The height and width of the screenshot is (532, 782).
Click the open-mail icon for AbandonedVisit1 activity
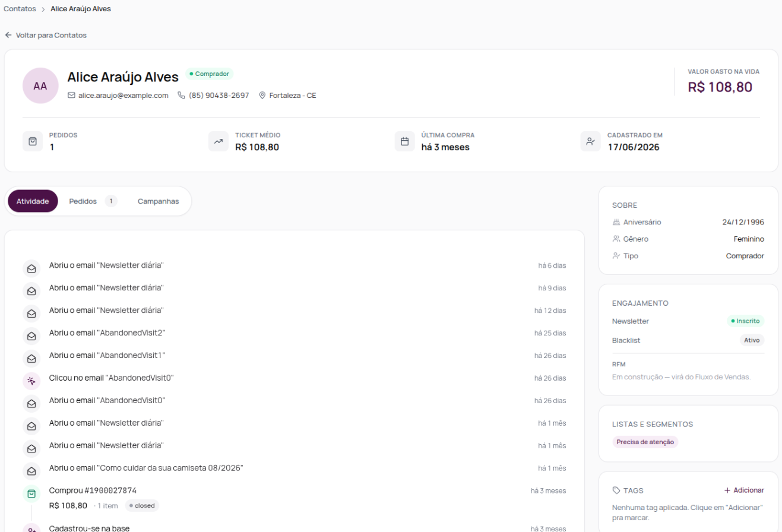point(31,359)
